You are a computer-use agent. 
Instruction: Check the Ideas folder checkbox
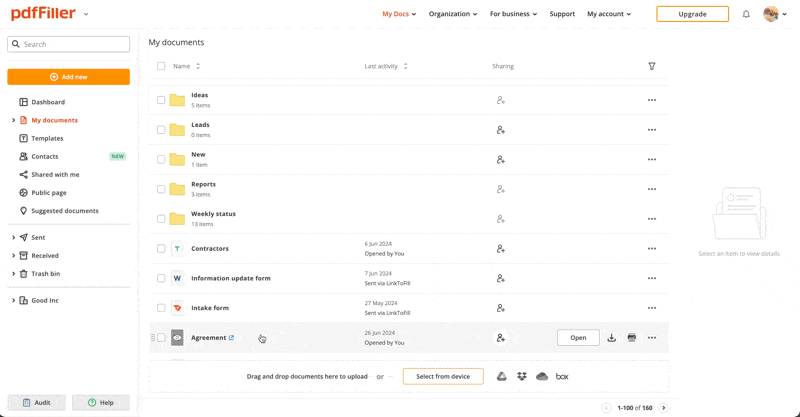(x=161, y=100)
